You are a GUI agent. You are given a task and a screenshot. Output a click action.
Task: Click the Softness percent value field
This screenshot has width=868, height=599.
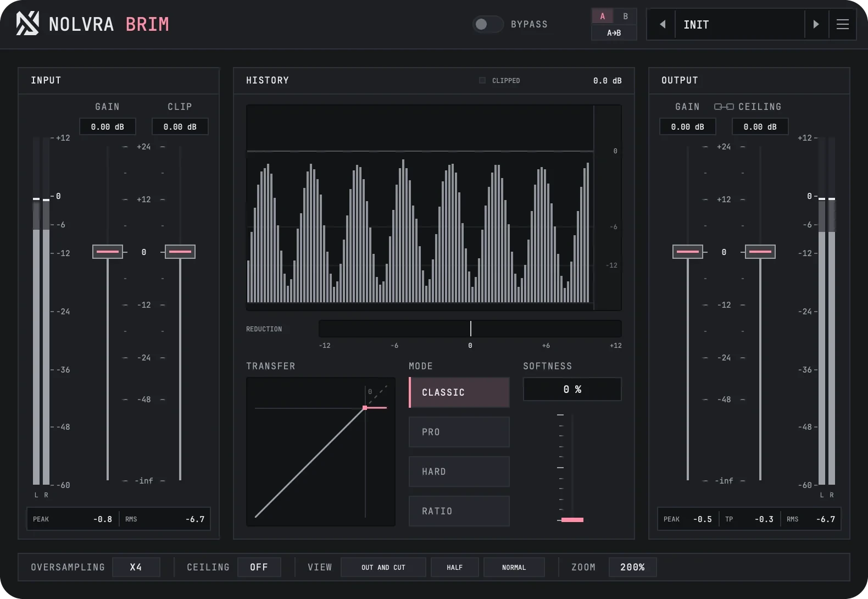tap(572, 389)
